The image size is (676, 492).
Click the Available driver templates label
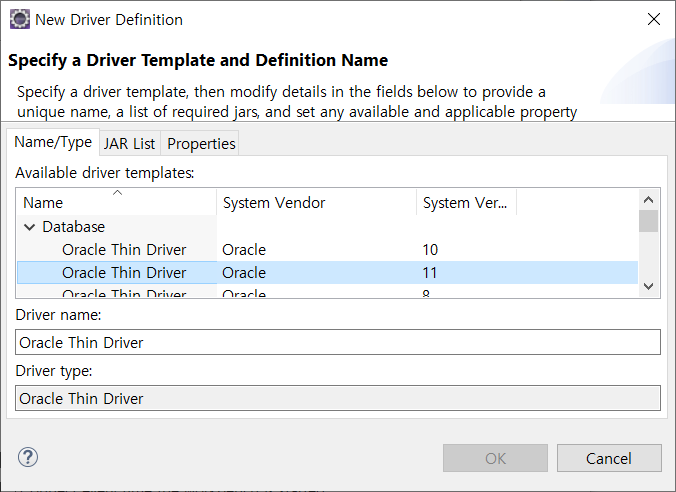coord(105,173)
